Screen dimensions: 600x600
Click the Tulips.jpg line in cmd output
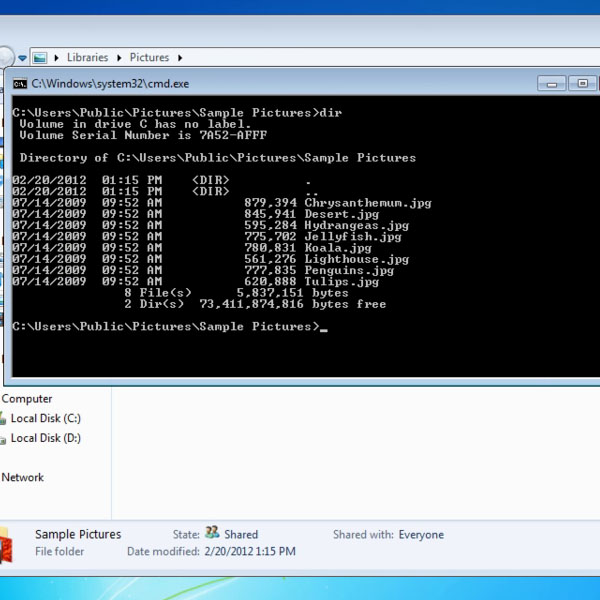coord(196,282)
